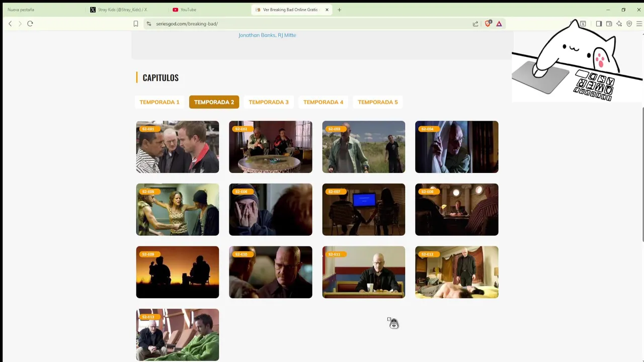Open episode S2-E08 thumbnail
This screenshot has height=362, width=644.
457,210
